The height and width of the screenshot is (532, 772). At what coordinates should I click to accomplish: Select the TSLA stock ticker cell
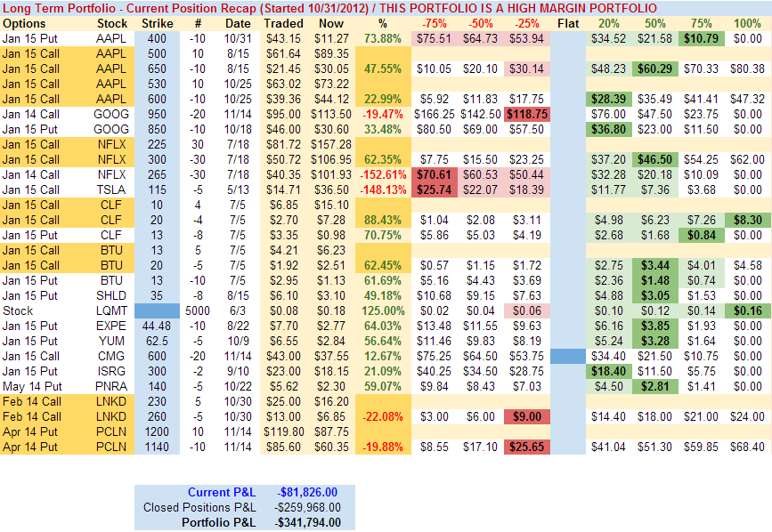click(112, 189)
